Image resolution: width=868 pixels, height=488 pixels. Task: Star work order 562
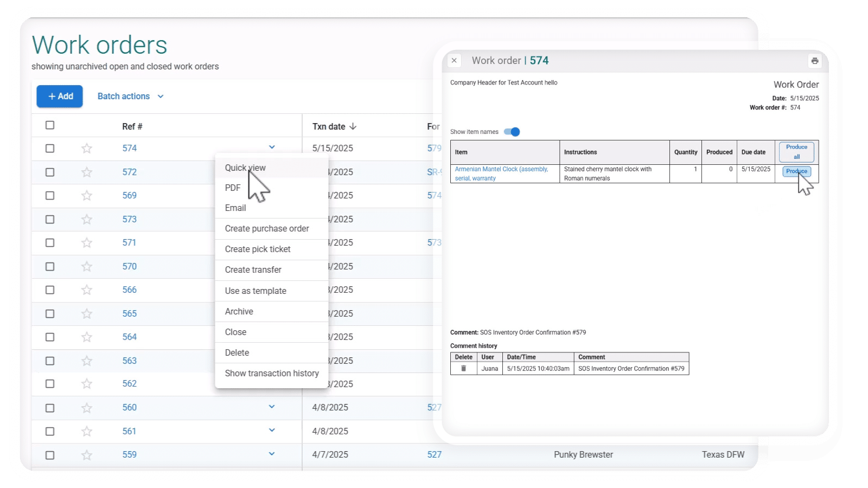tap(87, 384)
